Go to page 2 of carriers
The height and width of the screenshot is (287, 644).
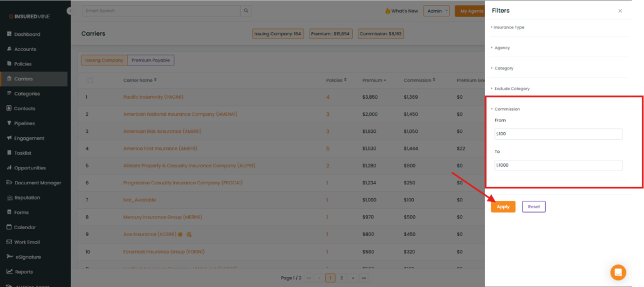tap(341, 278)
